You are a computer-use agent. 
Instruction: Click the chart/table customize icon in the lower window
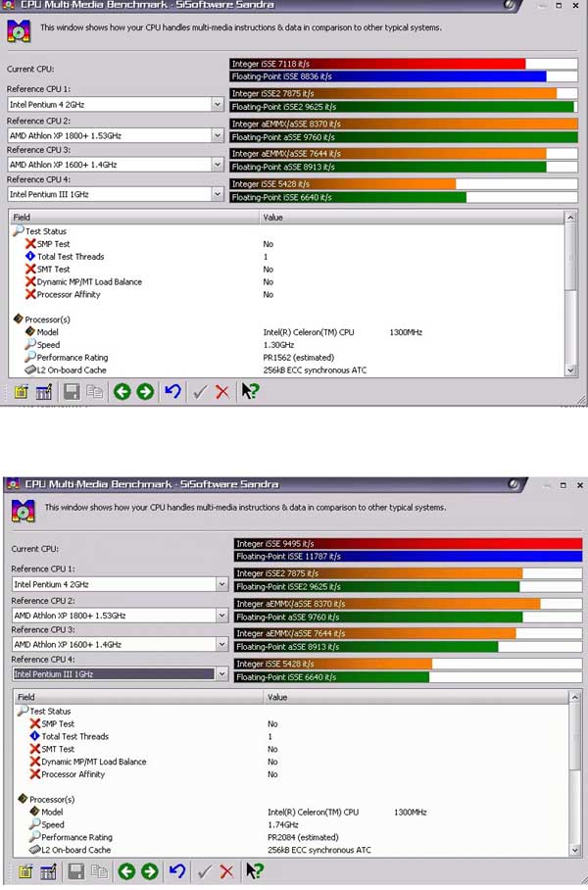(x=48, y=871)
